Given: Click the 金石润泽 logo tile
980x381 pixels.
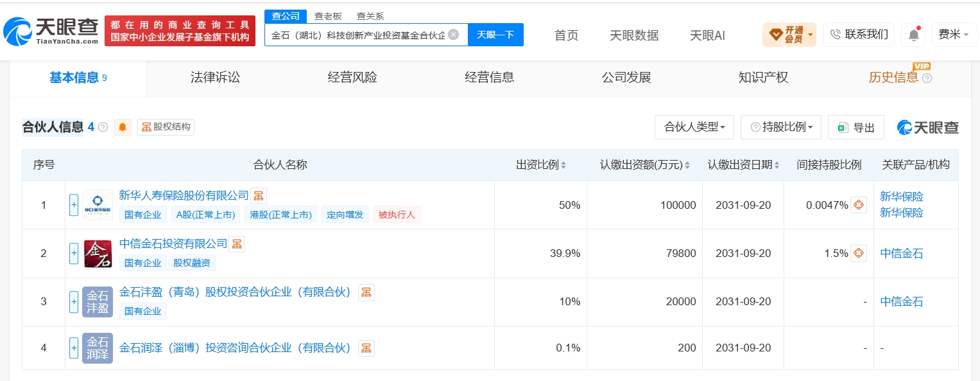Looking at the screenshot, I should coord(98,348).
